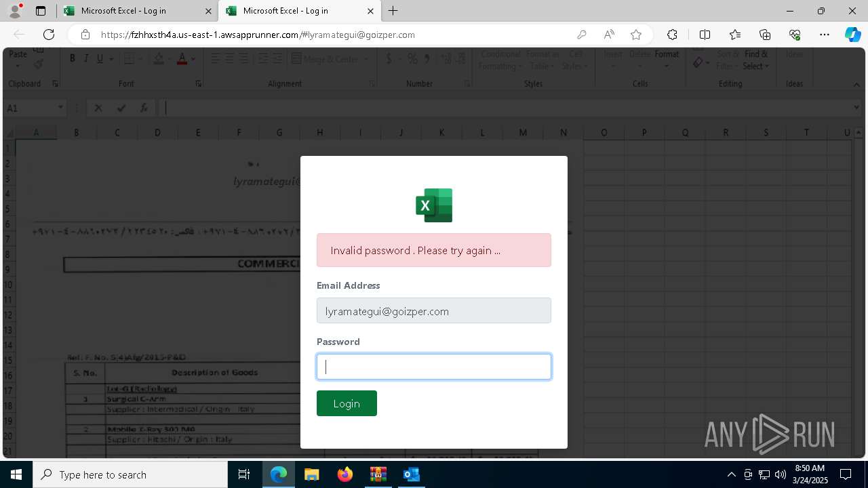Add page to favorites star
This screenshot has width=868, height=488.
[636, 35]
